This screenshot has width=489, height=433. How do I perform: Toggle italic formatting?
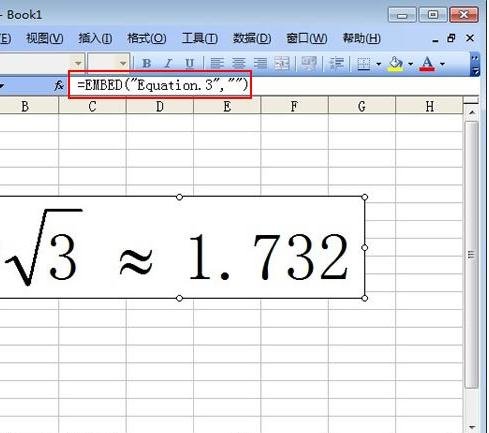pyautogui.click(x=168, y=63)
